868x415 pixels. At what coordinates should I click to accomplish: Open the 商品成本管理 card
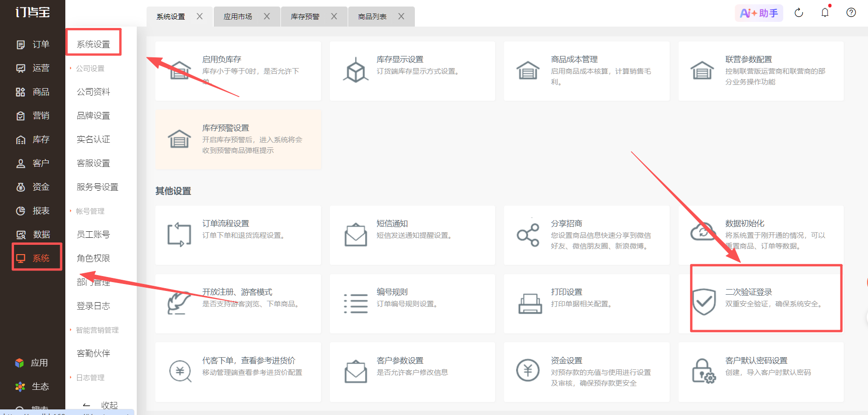tap(587, 71)
